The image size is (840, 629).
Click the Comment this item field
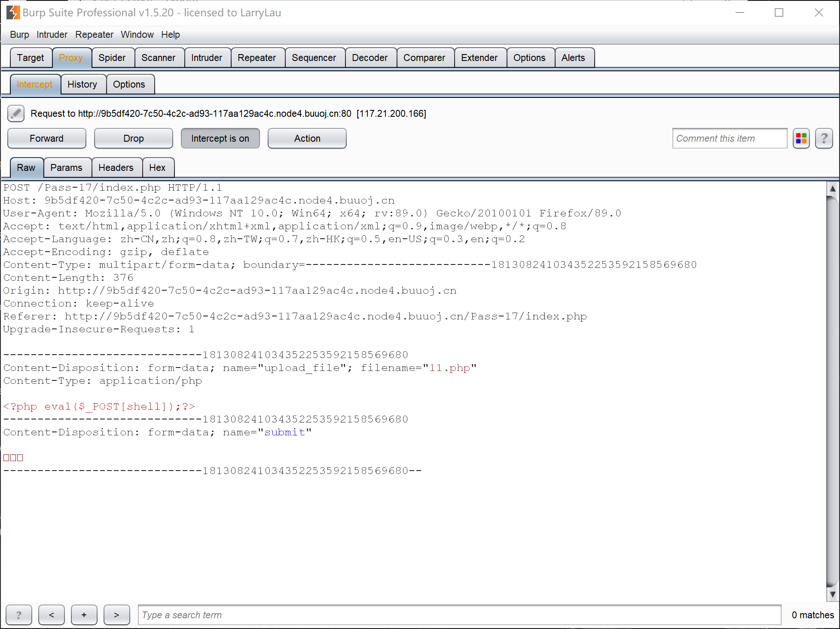[x=730, y=138]
